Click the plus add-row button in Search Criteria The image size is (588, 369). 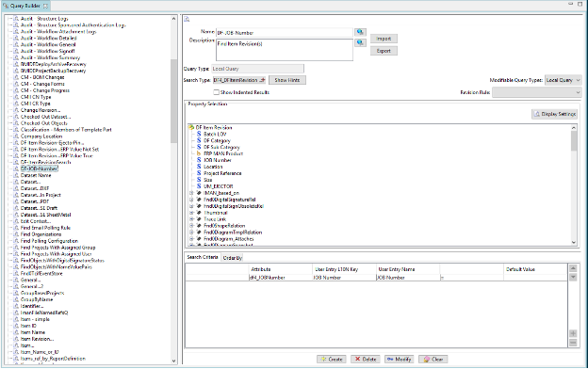(x=573, y=333)
